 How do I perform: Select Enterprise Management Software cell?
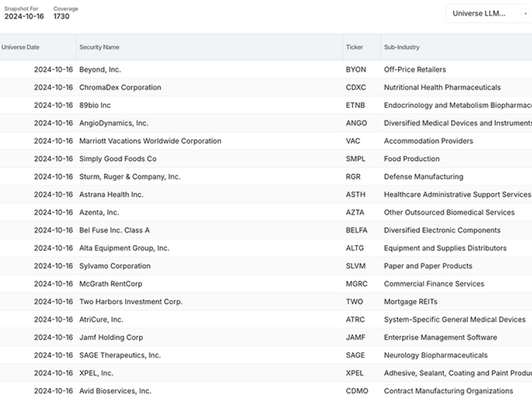pos(440,337)
